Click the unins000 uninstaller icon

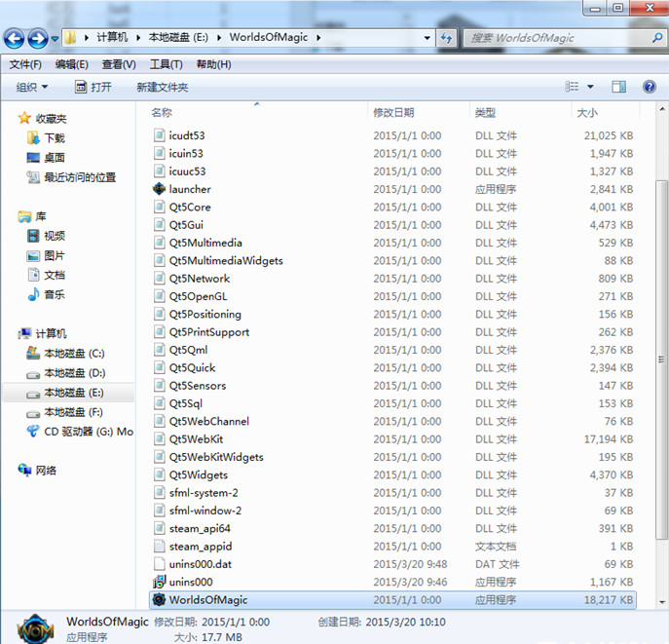[160, 582]
